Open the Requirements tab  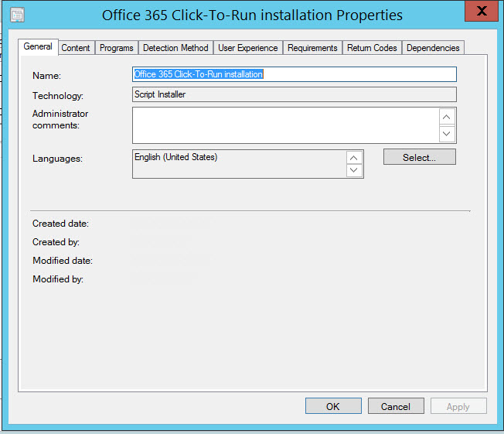pyautogui.click(x=312, y=48)
